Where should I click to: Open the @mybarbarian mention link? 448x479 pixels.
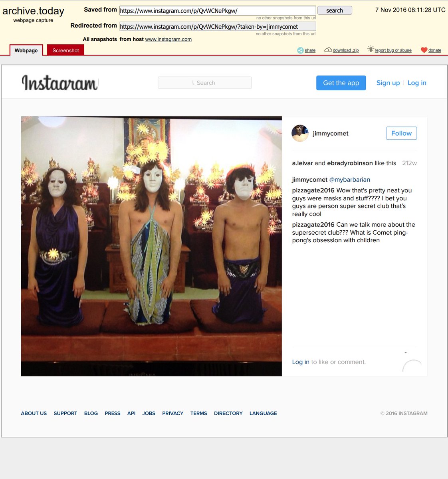coord(349,180)
